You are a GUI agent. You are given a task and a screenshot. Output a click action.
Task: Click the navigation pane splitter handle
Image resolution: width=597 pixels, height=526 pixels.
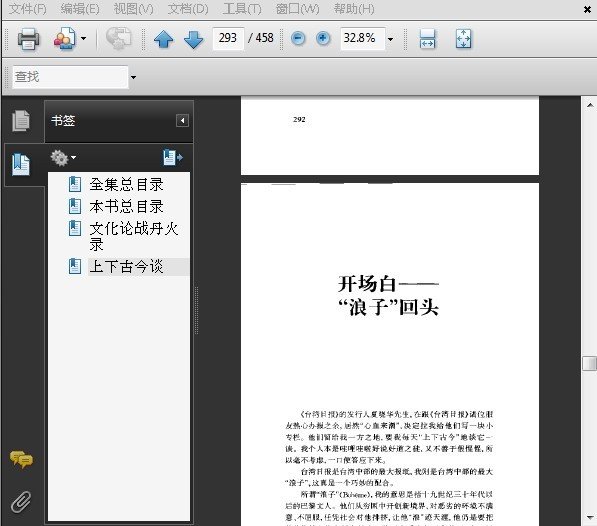(x=196, y=310)
